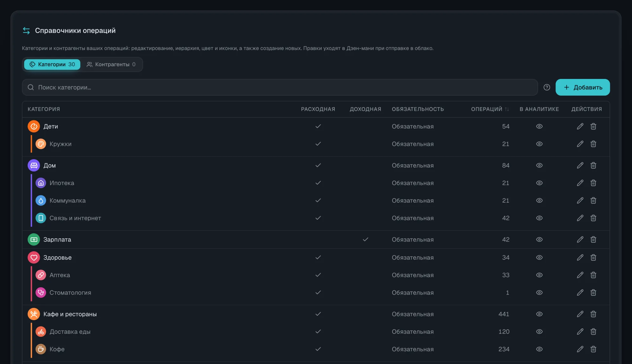Viewport: 632px width, 364px height.
Task: Select the Стоматология category name
Action: (x=70, y=293)
